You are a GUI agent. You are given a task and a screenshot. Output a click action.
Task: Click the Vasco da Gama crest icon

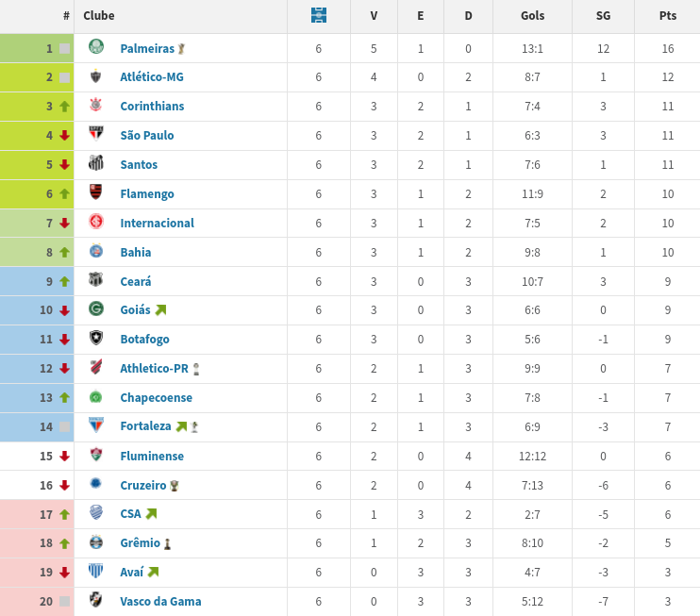[96, 599]
